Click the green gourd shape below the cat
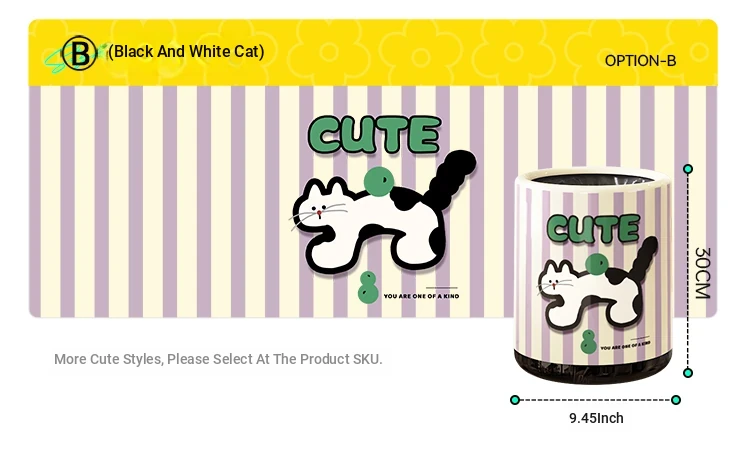Image resolution: width=750 pixels, height=453 pixels. (x=368, y=287)
